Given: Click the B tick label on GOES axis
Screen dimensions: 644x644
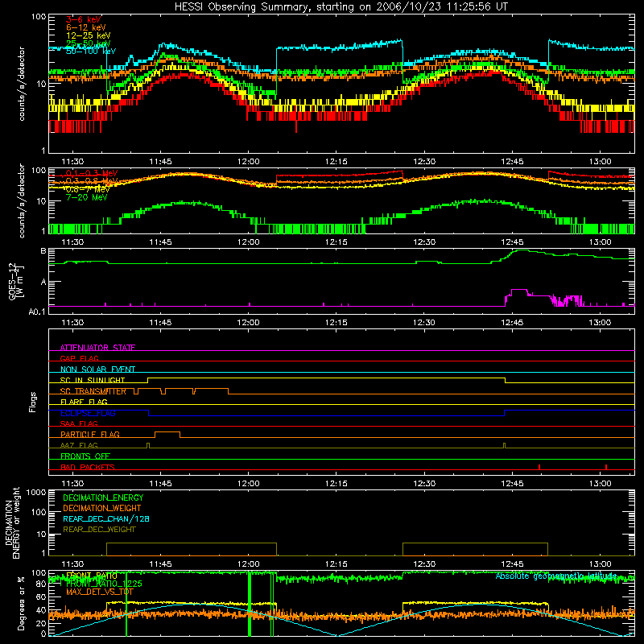Looking at the screenshot, I should 43,251.
